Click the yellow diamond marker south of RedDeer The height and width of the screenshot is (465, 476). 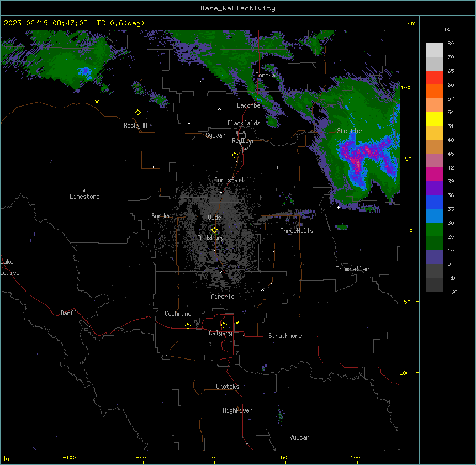tap(235, 155)
